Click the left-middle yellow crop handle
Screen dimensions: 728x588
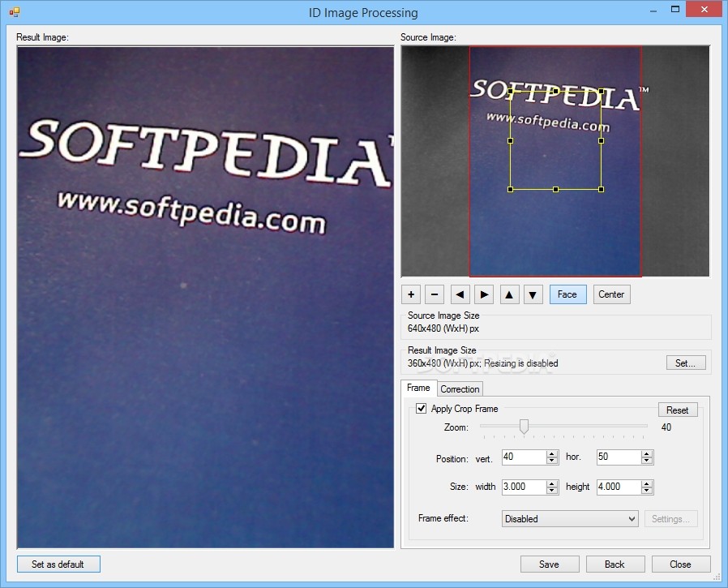pos(510,140)
